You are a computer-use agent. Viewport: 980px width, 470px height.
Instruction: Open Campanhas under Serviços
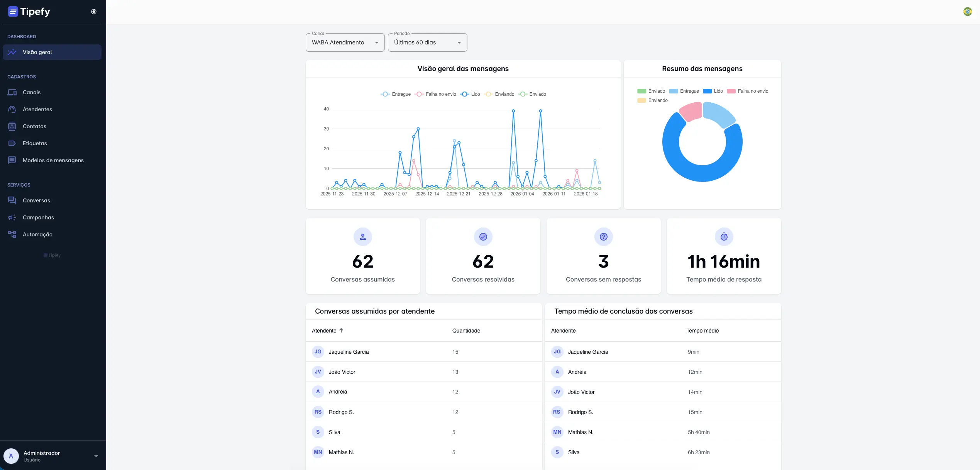(38, 217)
